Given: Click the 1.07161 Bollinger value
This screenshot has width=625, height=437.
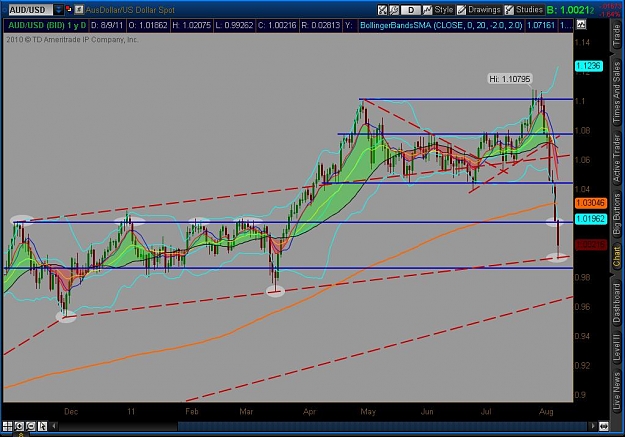Looking at the screenshot, I should coord(540,26).
